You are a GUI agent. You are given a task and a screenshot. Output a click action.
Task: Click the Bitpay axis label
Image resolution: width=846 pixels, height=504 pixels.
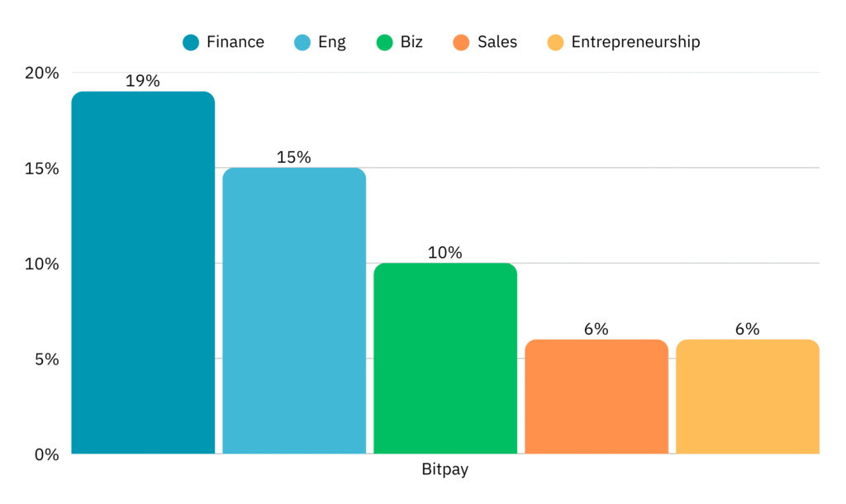tap(445, 470)
